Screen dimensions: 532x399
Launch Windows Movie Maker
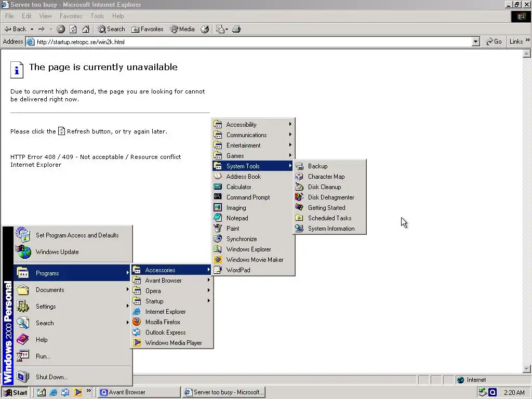pos(253,260)
